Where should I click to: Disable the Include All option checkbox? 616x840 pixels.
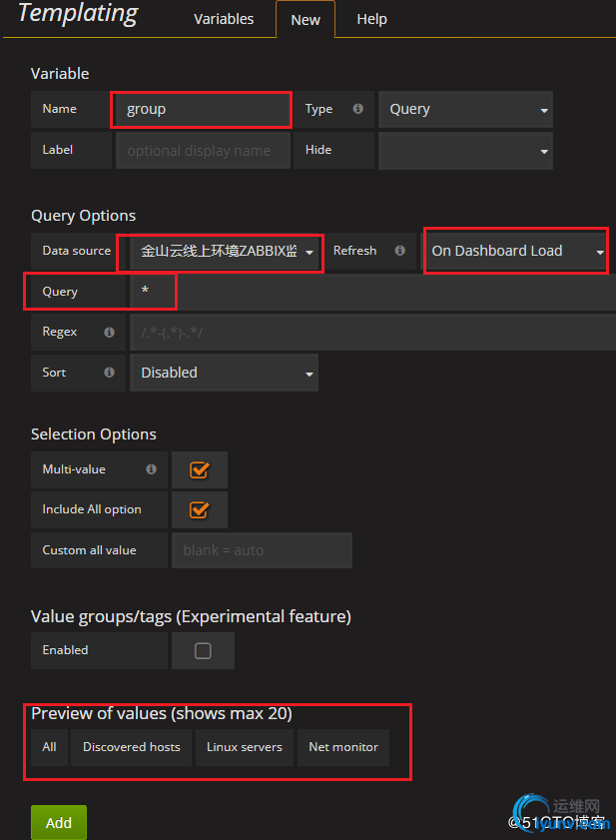[x=199, y=509]
